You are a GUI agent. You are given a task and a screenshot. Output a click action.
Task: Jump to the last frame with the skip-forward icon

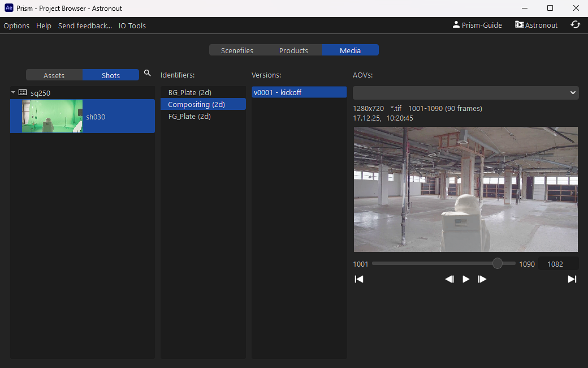[572, 279]
